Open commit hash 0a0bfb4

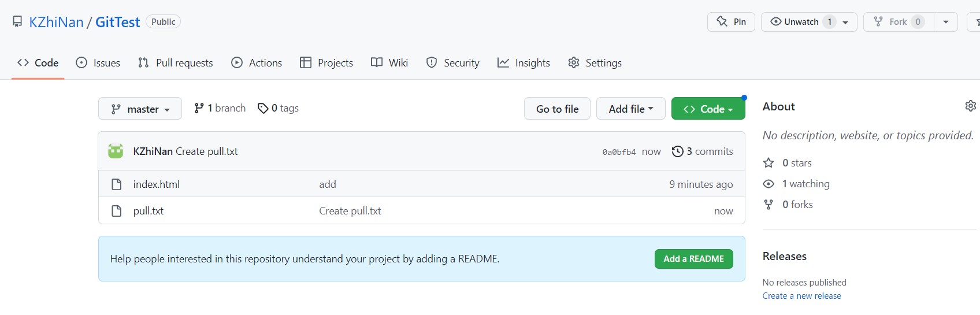pyautogui.click(x=619, y=152)
